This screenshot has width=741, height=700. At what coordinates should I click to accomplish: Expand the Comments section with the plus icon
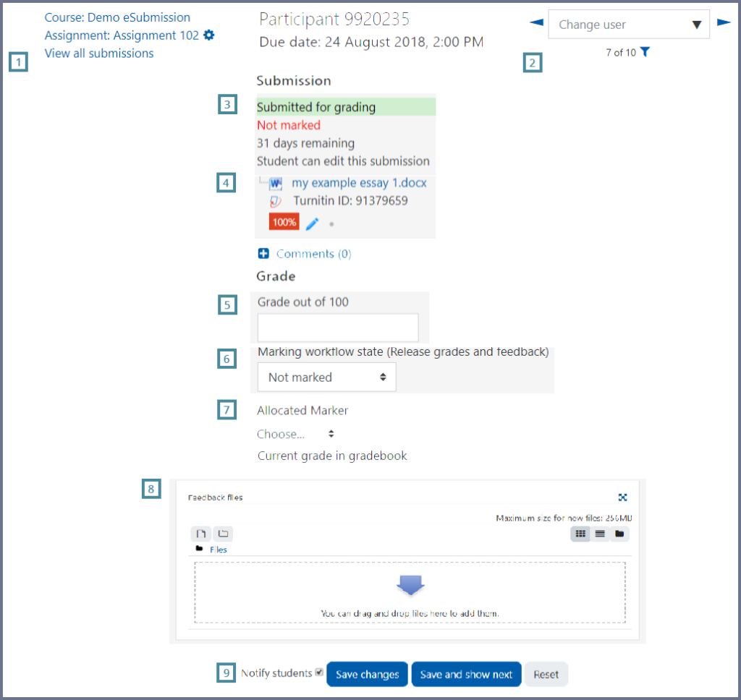click(263, 253)
